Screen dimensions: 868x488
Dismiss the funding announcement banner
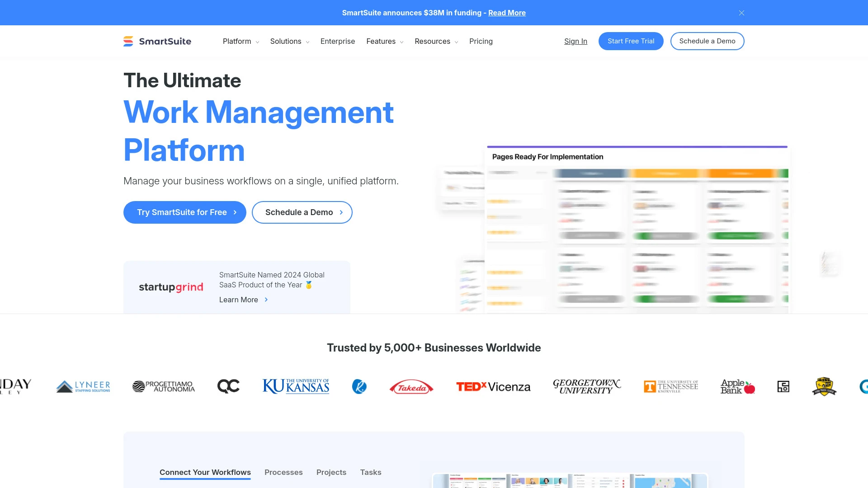click(741, 13)
